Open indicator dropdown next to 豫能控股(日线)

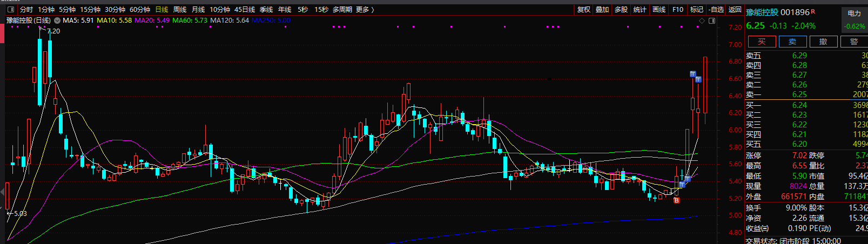pyautogui.click(x=56, y=21)
